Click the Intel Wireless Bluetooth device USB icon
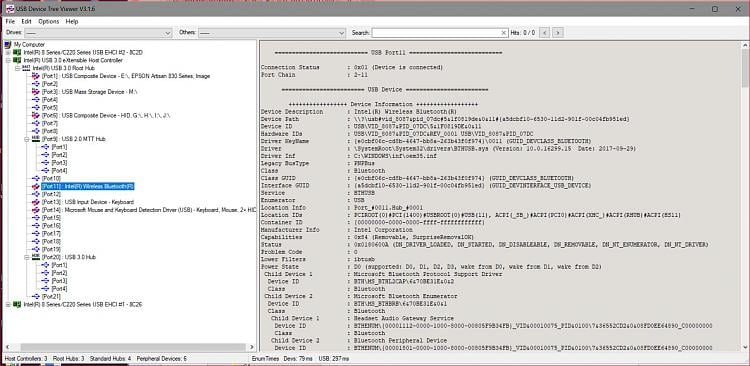The height and width of the screenshot is (366, 750). (36, 186)
